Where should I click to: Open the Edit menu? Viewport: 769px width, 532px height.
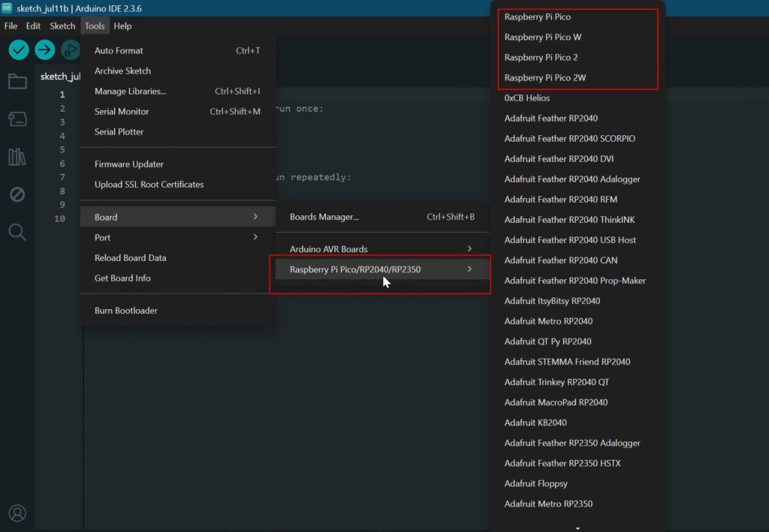tap(33, 26)
